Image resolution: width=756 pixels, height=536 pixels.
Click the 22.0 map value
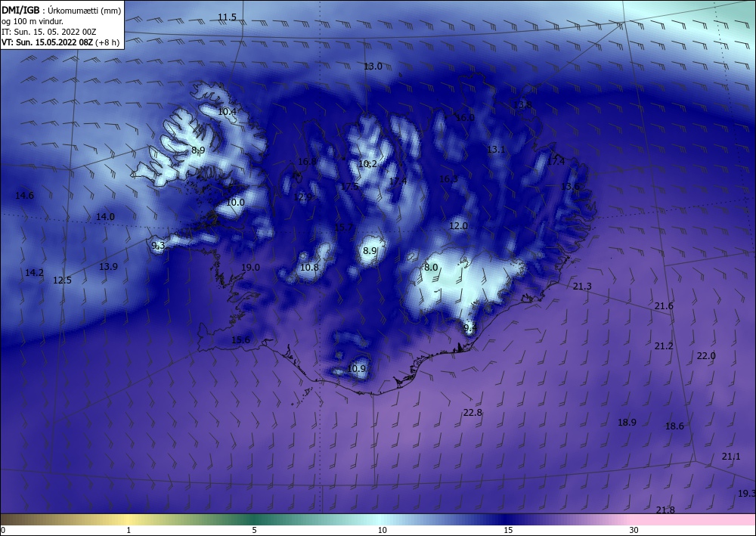[x=706, y=356]
